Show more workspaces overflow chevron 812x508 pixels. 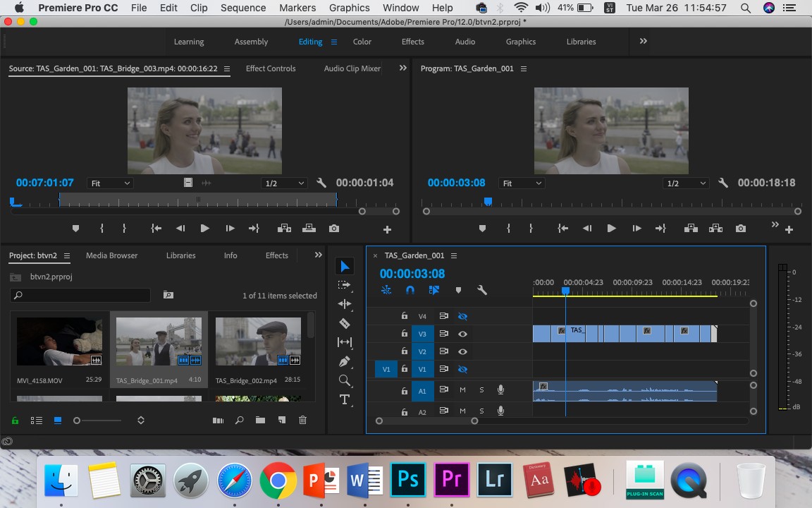643,42
